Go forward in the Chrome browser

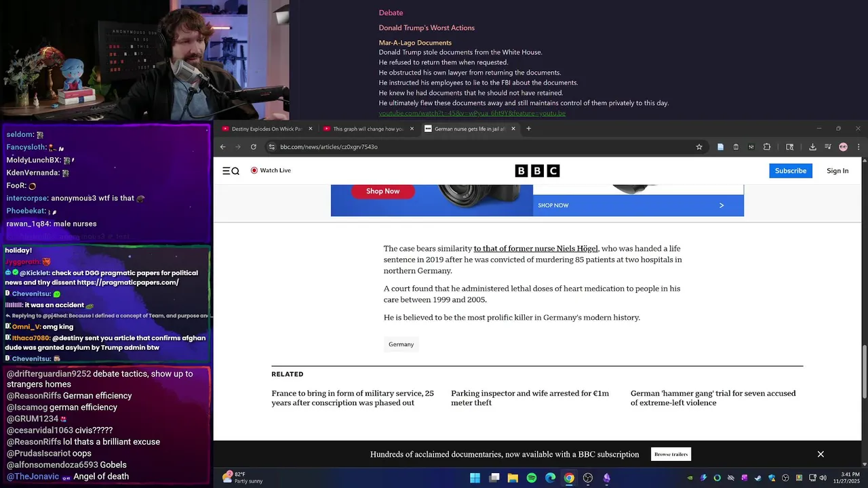pos(237,146)
